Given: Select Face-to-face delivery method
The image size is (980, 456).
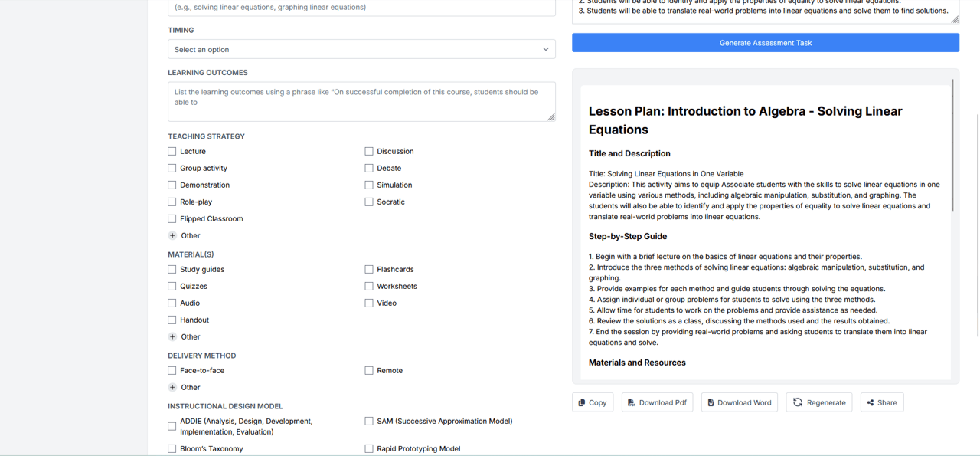Looking at the screenshot, I should [x=171, y=370].
